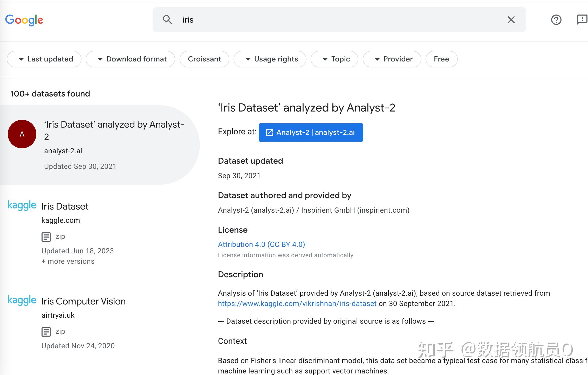Viewport: 588px width, 375px height.
Task: Open Attribution 4.0 (CC BY 4.0) license link
Action: [x=261, y=244]
